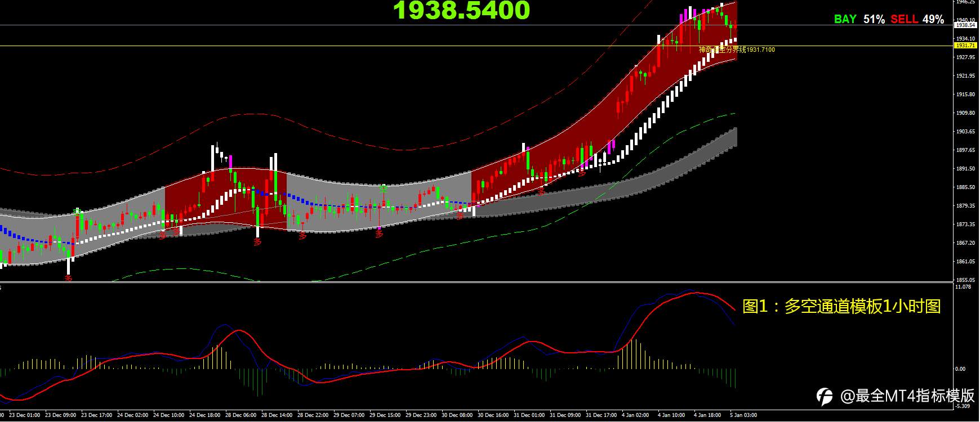Viewport: 980px width, 422px height.
Task: Click the 1934.10 price scale label
Action: (x=965, y=39)
